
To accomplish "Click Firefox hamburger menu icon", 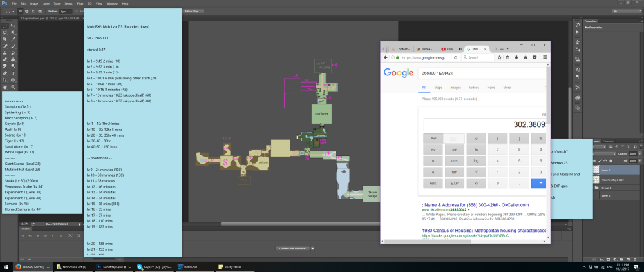I will 545,57.
